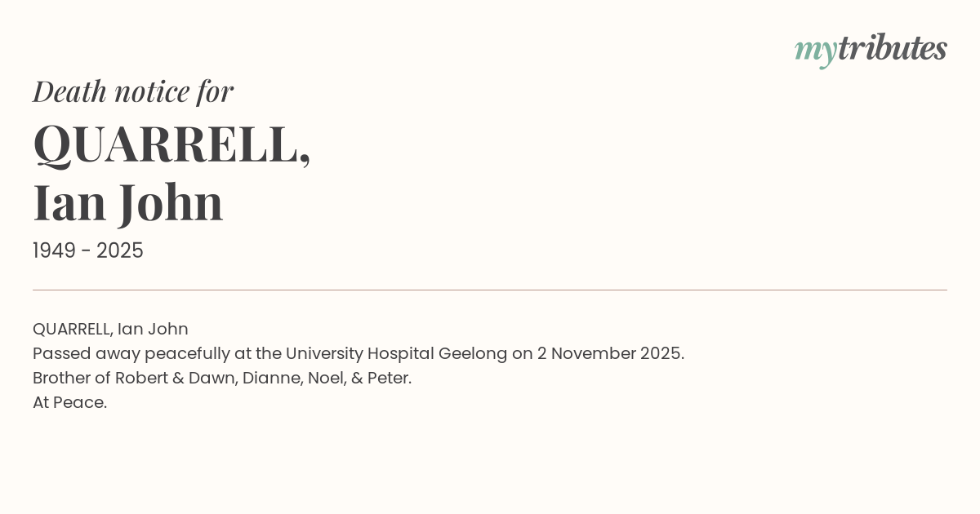Viewport: 980px width, 514px height.
Task: Click the name "Noel"
Action: click(325, 378)
